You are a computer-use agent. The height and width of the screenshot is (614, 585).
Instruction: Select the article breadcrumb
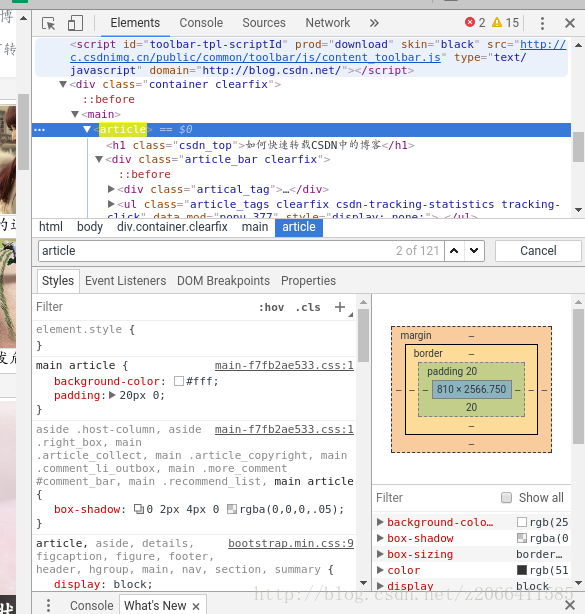(299, 227)
